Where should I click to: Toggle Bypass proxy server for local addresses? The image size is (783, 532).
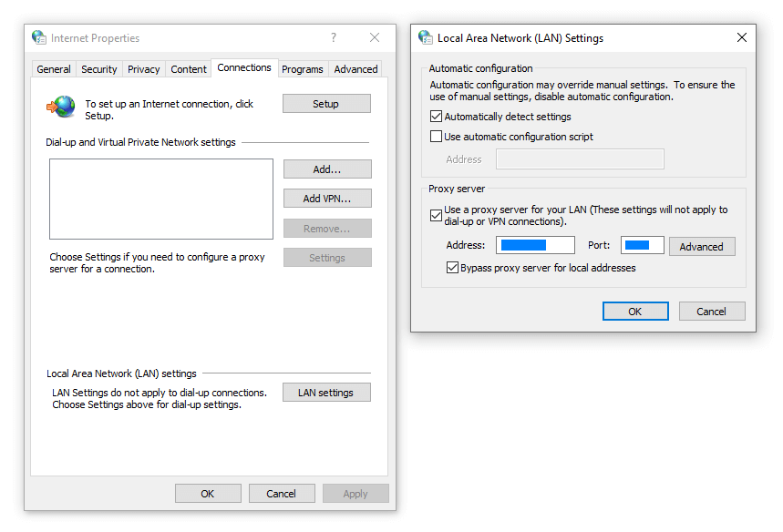(x=452, y=268)
